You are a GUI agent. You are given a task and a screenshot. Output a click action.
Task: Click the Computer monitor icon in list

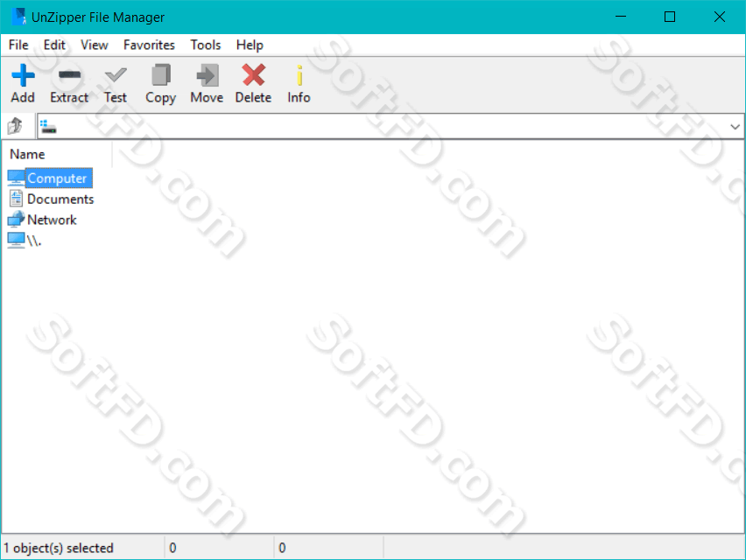(16, 178)
